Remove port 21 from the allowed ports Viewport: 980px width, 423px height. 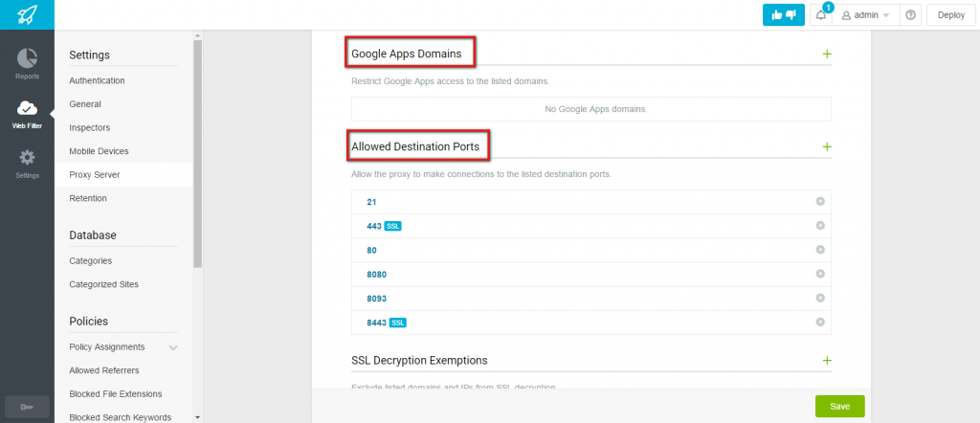click(820, 201)
